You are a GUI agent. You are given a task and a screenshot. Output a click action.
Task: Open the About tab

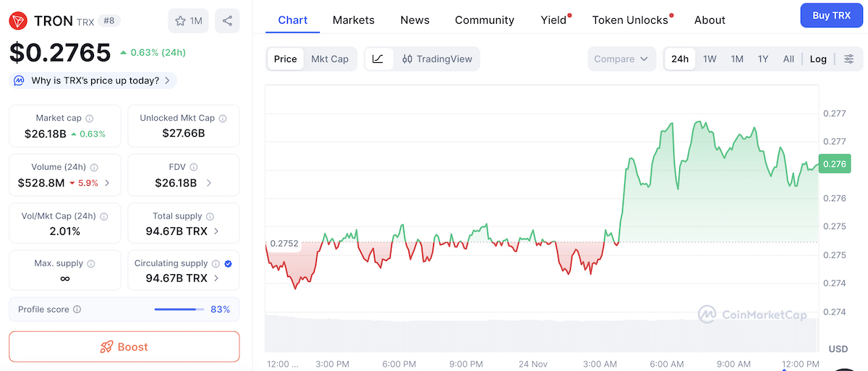coord(710,20)
